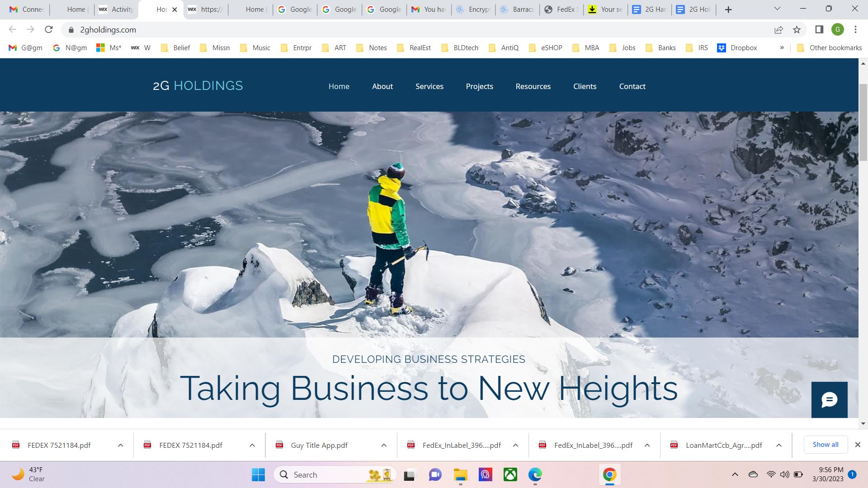
Task: Open the Services menu on the site
Action: (x=429, y=86)
